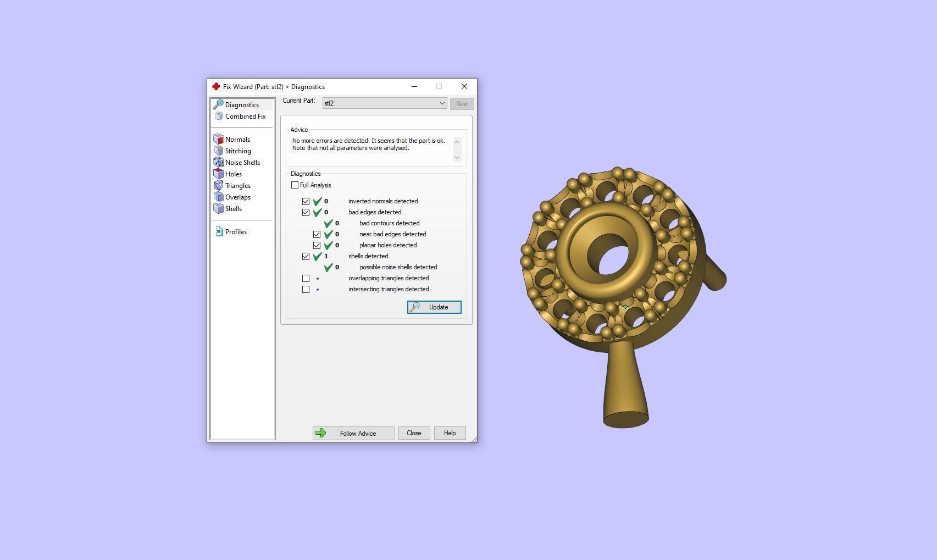Minimize the Fix Wizard window

point(414,86)
